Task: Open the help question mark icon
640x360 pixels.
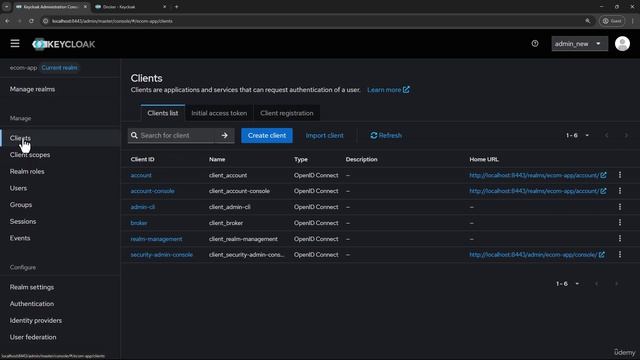Action: (535, 43)
